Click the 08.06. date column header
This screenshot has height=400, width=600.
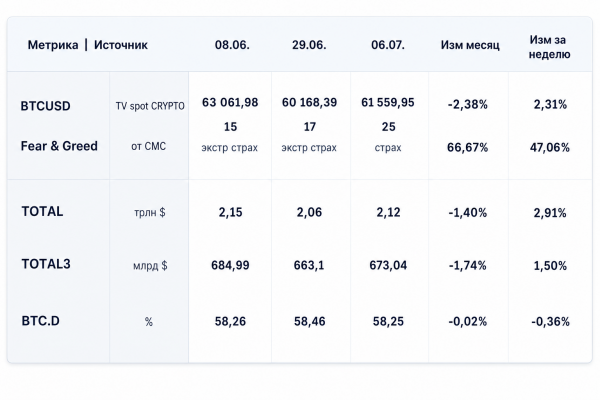click(232, 45)
